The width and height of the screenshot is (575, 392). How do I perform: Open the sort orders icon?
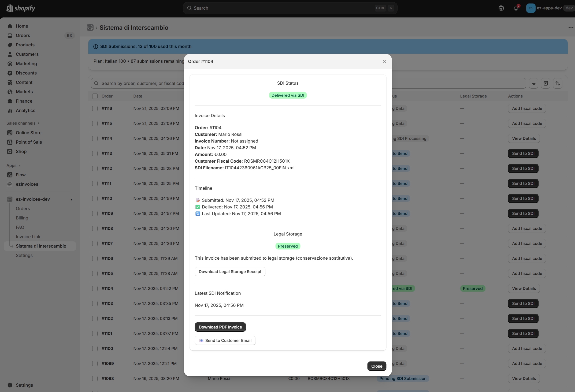point(558,83)
